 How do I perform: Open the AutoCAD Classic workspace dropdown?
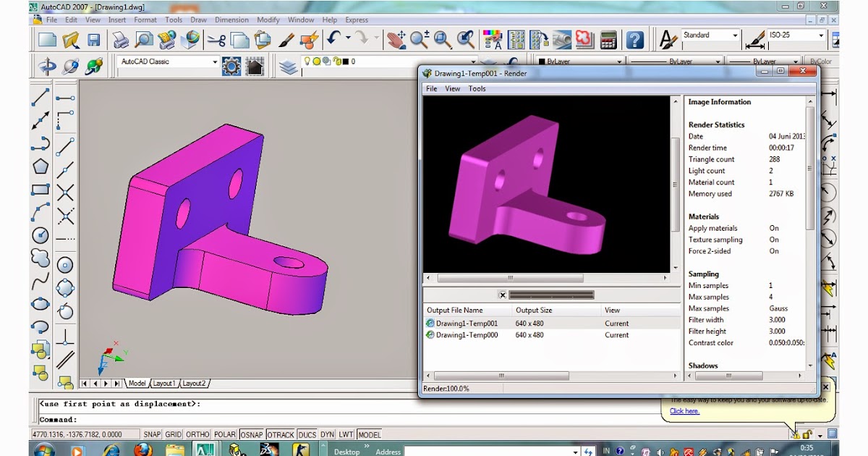pos(215,62)
